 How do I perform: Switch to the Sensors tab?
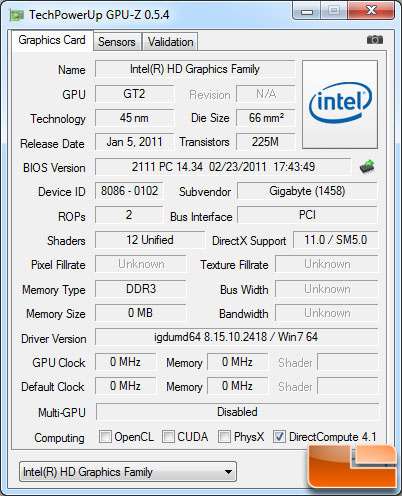(x=117, y=42)
